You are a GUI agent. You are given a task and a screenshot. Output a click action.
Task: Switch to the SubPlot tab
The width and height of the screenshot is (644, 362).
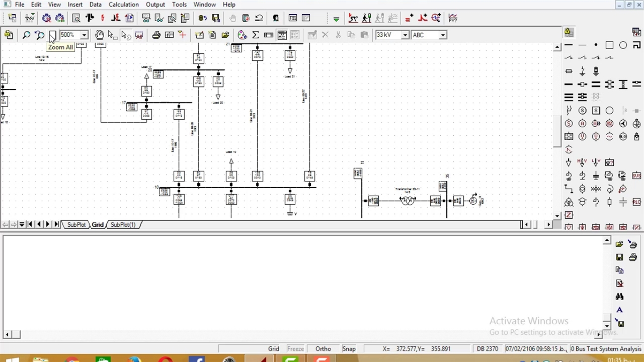coord(76,225)
